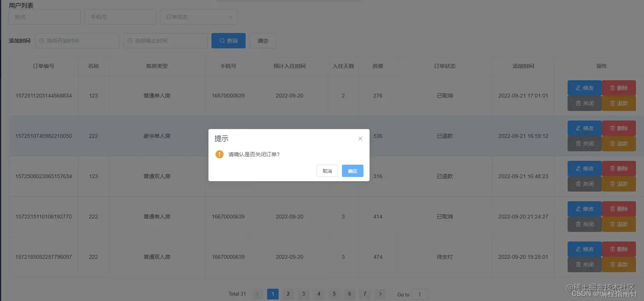Click 删除 for order 1572508023065157634
This screenshot has height=301, width=644.
(x=619, y=168)
